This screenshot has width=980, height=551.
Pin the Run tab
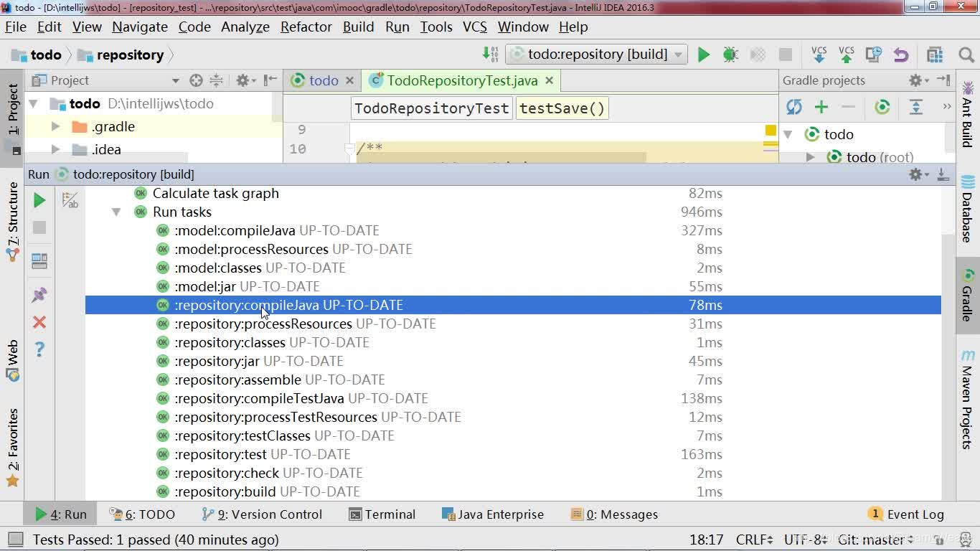click(x=39, y=295)
